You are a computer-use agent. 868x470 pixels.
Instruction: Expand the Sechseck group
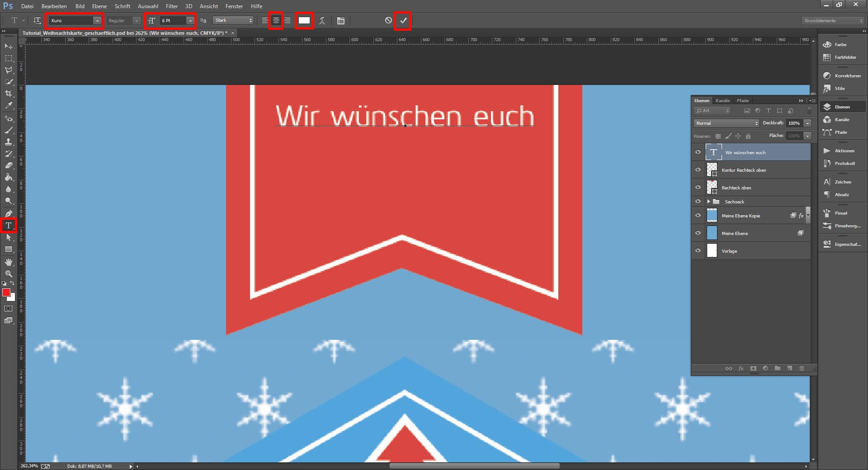click(709, 202)
